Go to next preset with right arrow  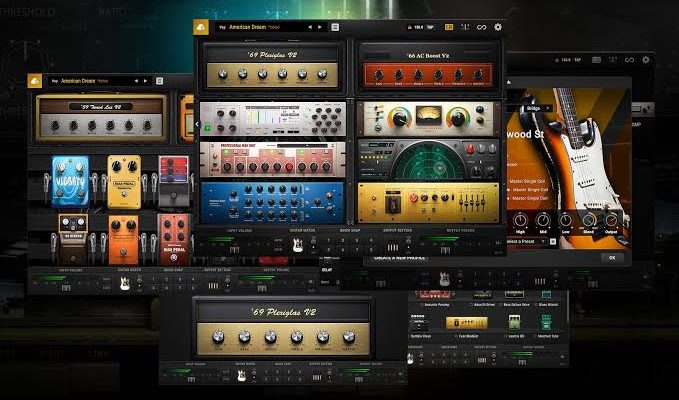pos(321,26)
